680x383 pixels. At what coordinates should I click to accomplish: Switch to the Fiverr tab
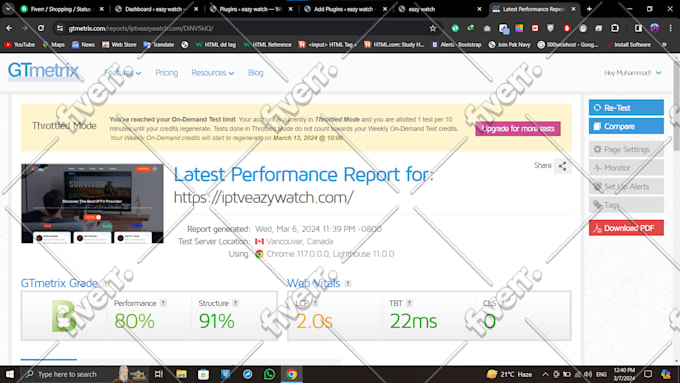pyautogui.click(x=61, y=9)
